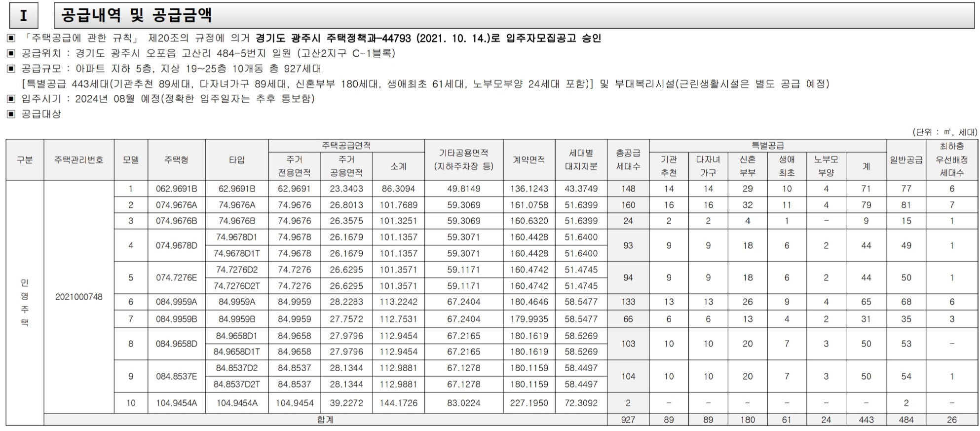Click the '주택공급면적' group header
Image resolution: width=980 pixels, height=431 pixels.
[x=346, y=146]
